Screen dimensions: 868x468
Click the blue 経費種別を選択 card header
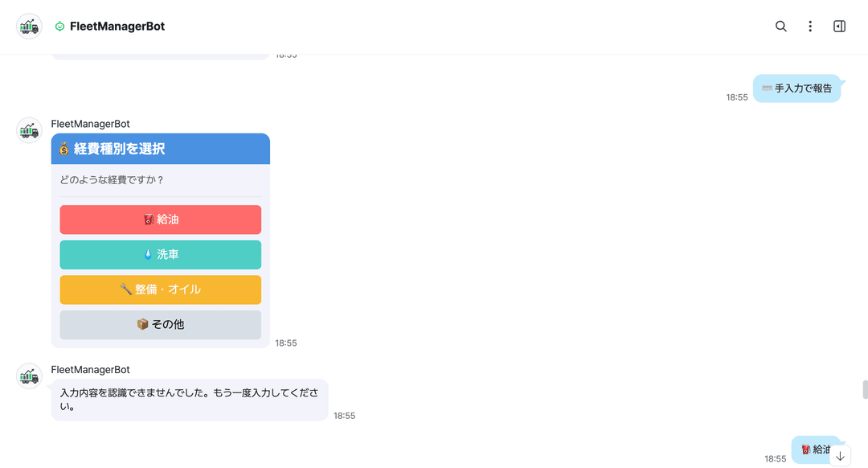pos(160,148)
